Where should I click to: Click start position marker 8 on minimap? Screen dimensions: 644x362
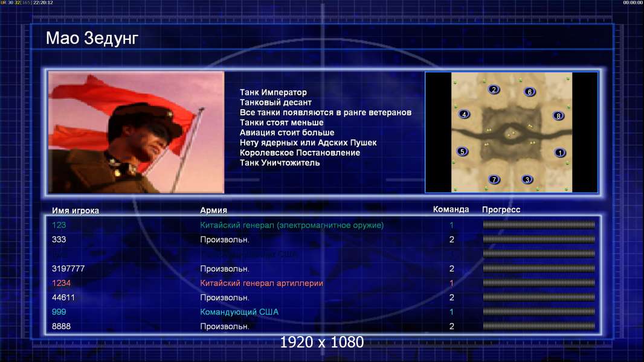click(558, 116)
